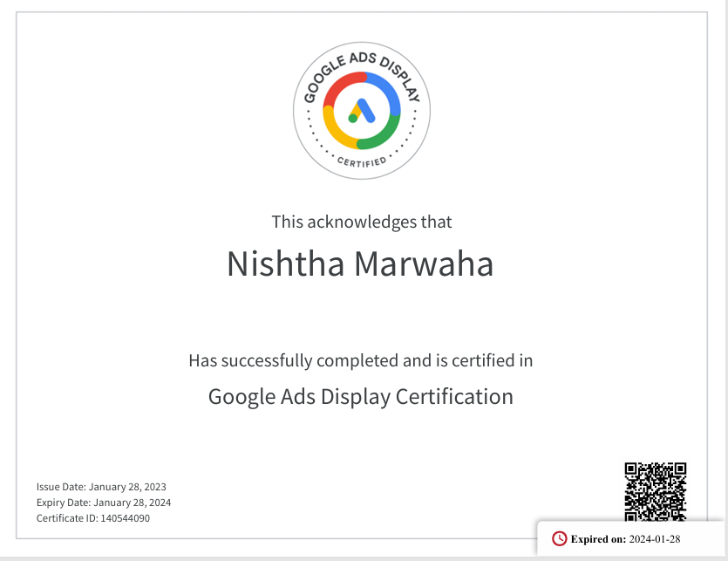728x561 pixels.
Task: Click the name 'Nishtha Marwaha'
Action: pyautogui.click(x=360, y=264)
